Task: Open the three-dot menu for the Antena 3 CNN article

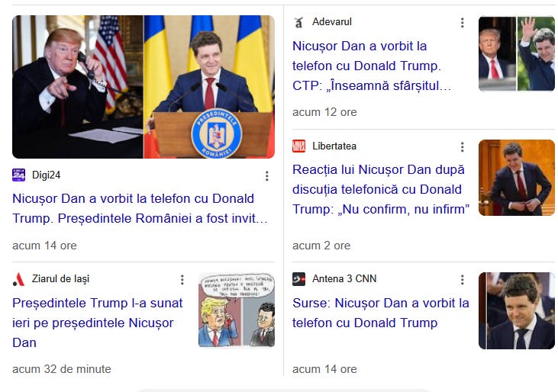Action: (463, 280)
